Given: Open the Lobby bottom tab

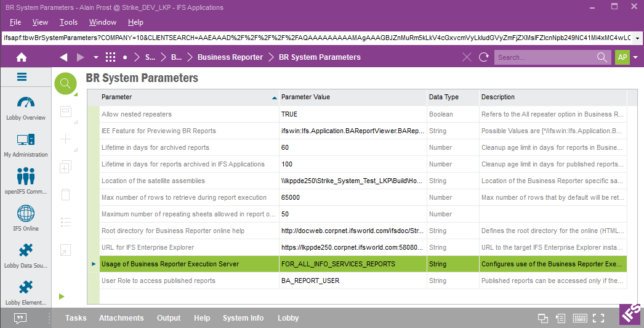Looking at the screenshot, I should (x=288, y=318).
